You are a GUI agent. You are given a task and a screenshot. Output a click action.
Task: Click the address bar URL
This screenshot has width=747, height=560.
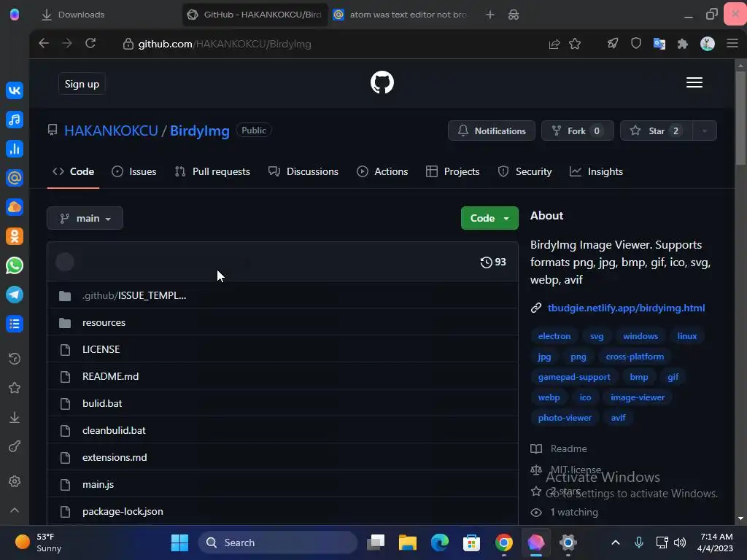(225, 44)
